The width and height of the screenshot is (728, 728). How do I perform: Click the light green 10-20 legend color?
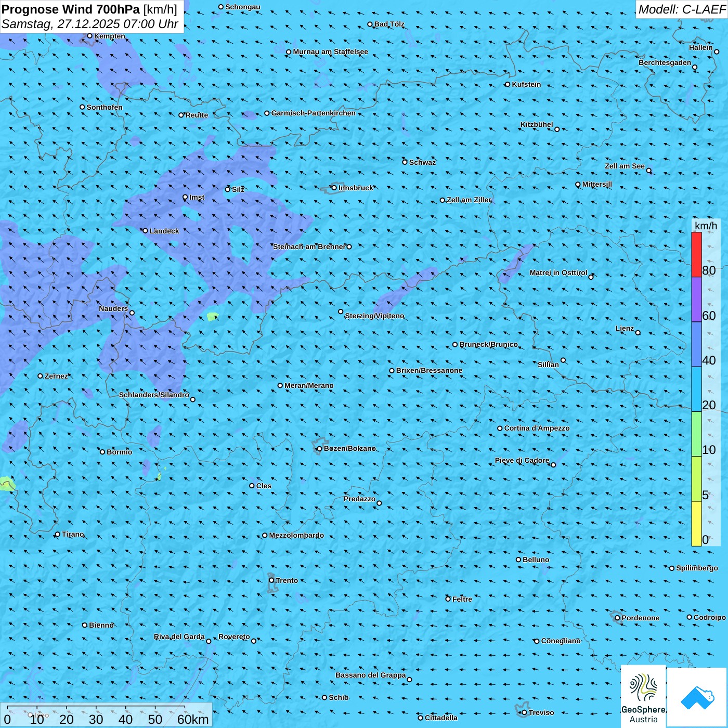(696, 434)
